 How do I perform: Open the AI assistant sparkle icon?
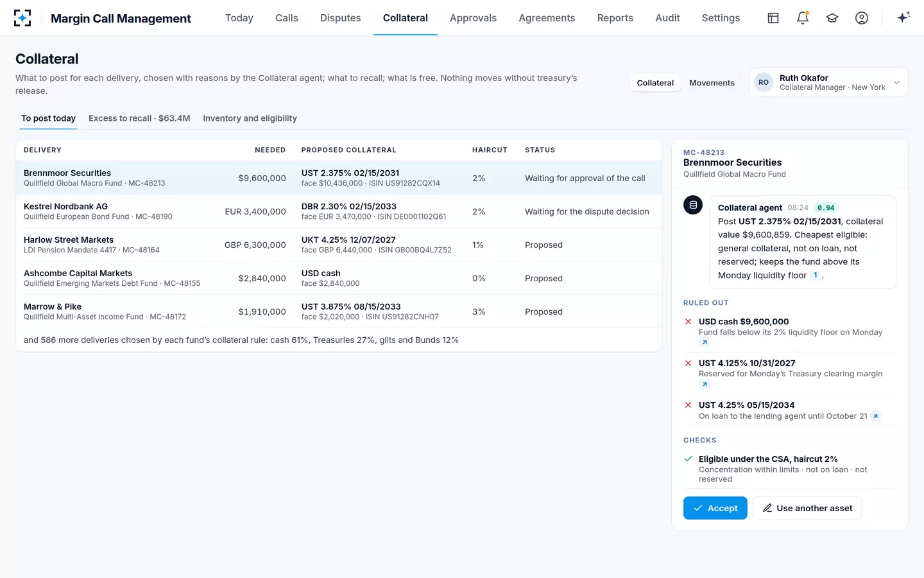pos(903,18)
